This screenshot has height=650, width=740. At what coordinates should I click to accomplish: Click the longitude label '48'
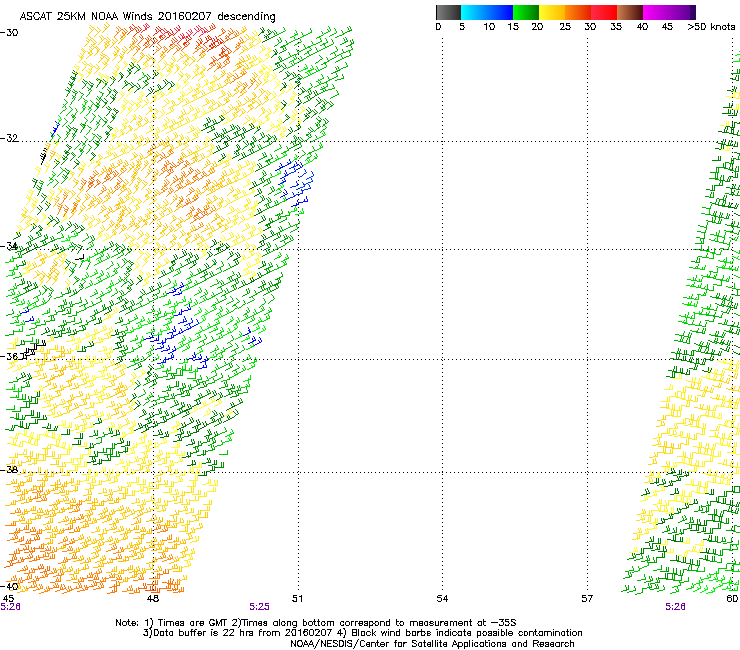(x=152, y=599)
